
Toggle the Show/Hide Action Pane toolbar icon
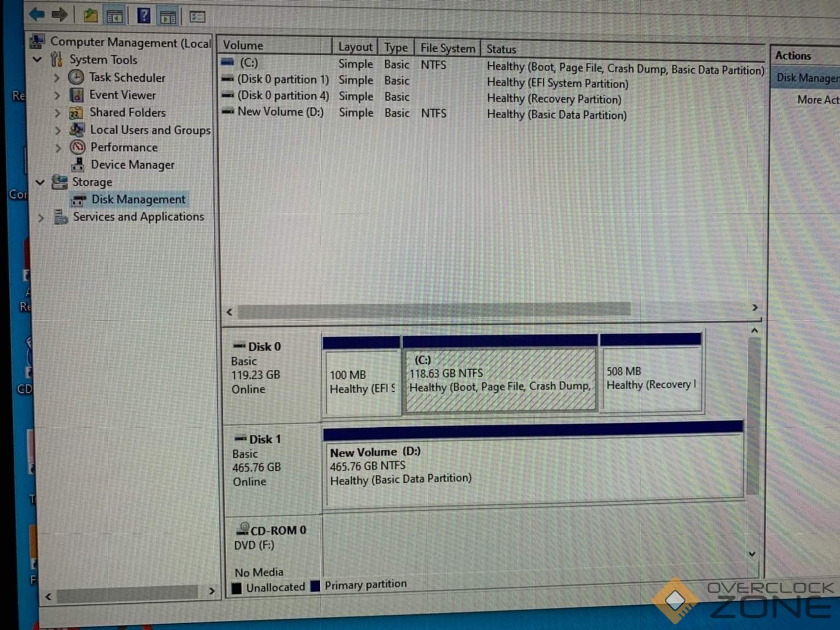tap(168, 16)
